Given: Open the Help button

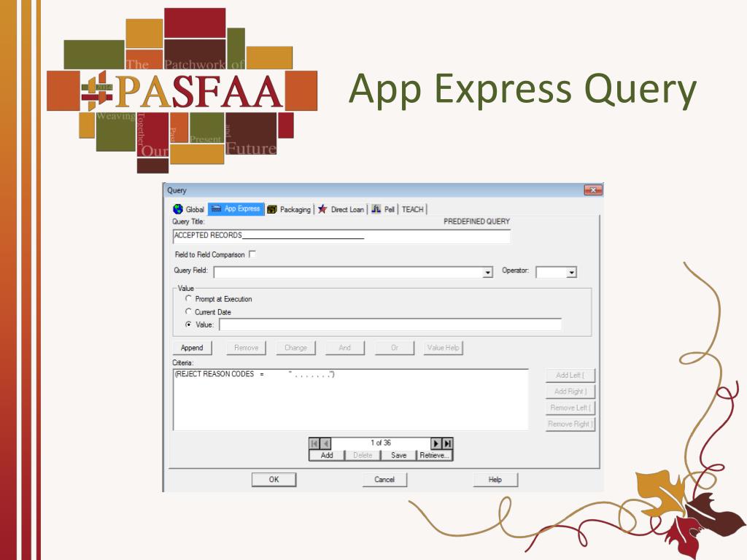Looking at the screenshot, I should (x=495, y=480).
